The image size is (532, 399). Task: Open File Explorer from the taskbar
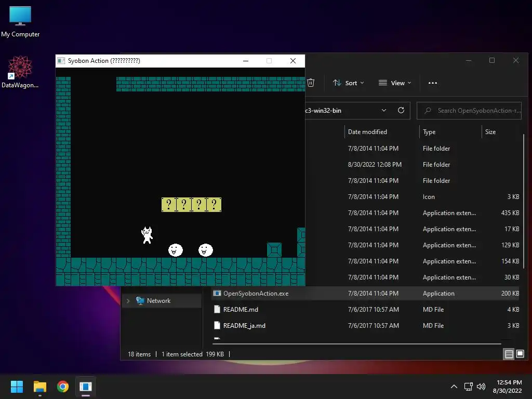[39, 387]
